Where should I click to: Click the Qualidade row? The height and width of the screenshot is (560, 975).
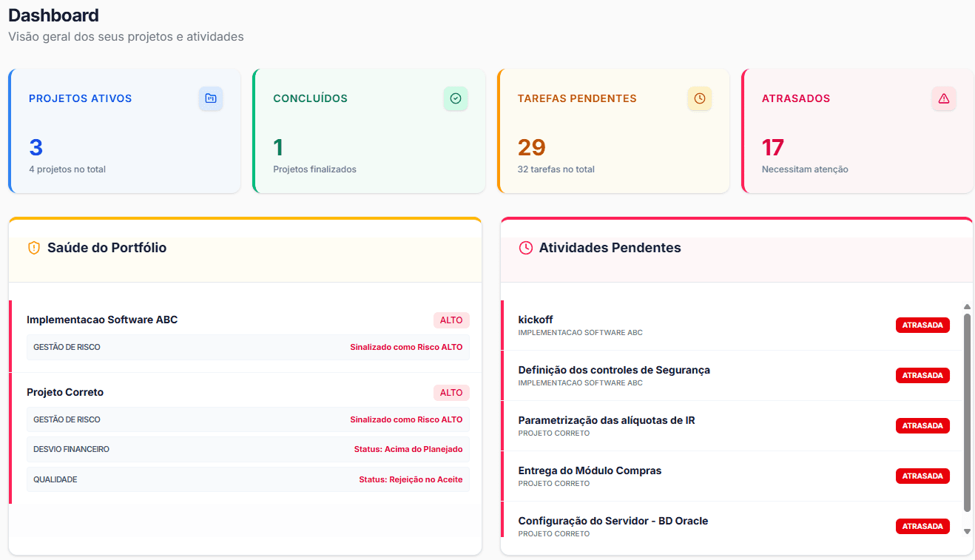tap(248, 479)
